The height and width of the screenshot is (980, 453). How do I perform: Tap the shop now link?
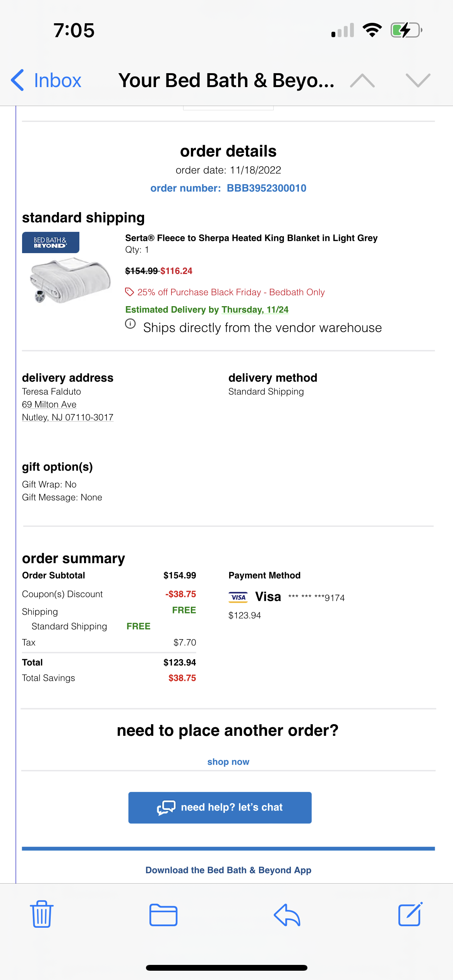click(228, 762)
